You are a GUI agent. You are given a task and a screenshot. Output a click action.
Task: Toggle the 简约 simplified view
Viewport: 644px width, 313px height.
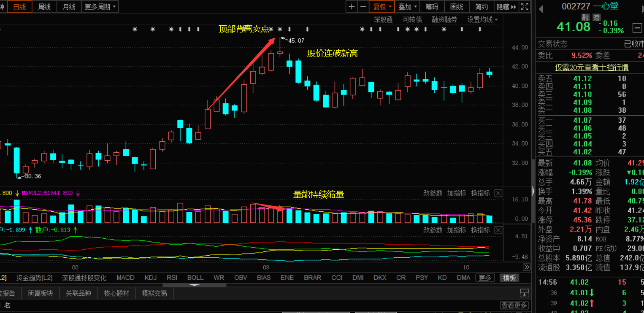(x=481, y=7)
